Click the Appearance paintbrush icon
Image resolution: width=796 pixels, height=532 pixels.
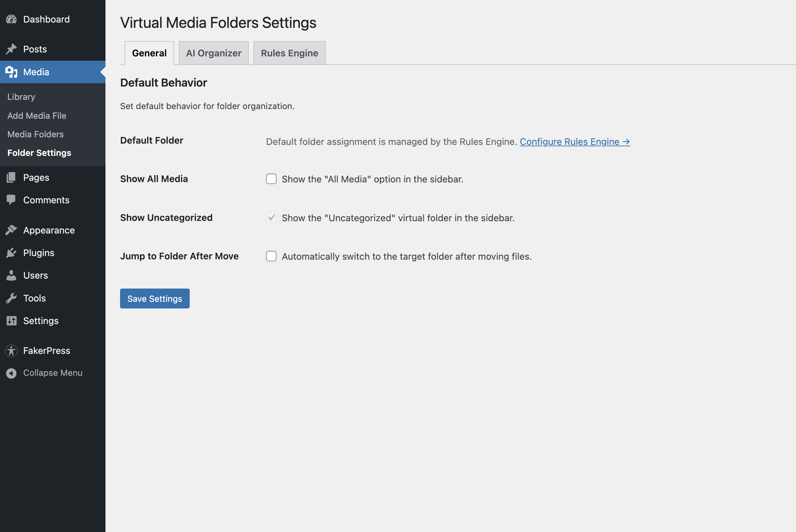click(x=11, y=230)
